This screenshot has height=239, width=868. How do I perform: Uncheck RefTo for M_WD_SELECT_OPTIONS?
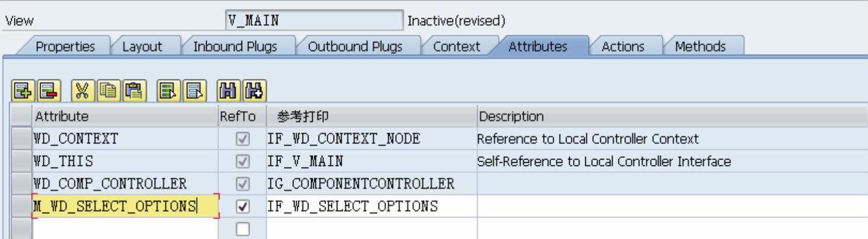point(243,206)
